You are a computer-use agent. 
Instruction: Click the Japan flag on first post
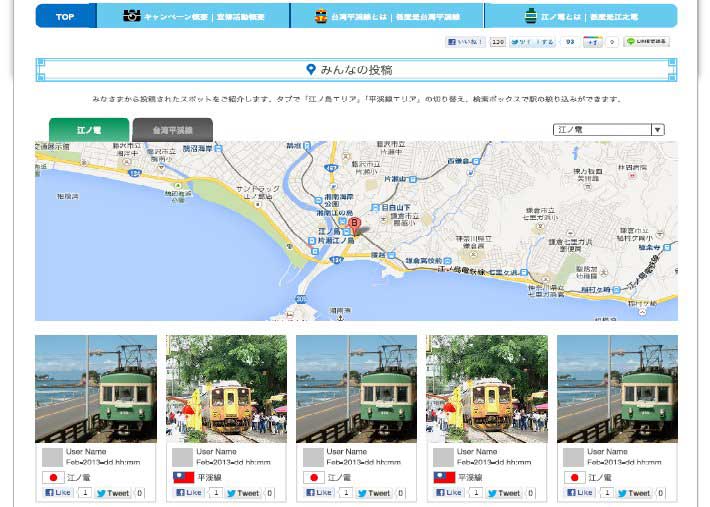point(53,478)
